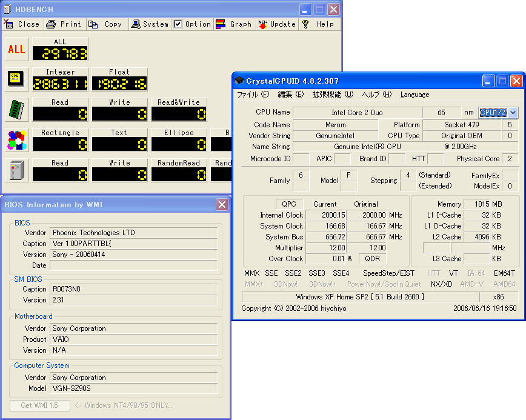This screenshot has height=420, width=526.
Task: Click the Get WMI 1.5 button
Action: (x=39, y=405)
